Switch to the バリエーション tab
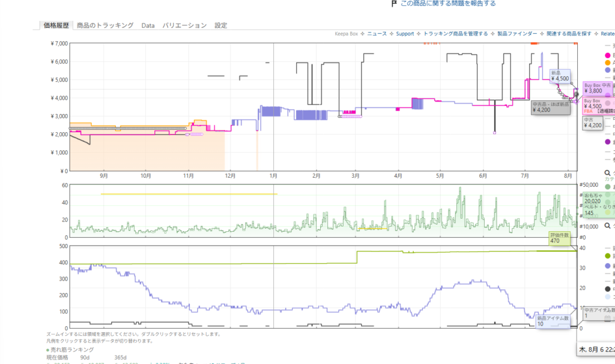This screenshot has width=615, height=364. click(184, 25)
